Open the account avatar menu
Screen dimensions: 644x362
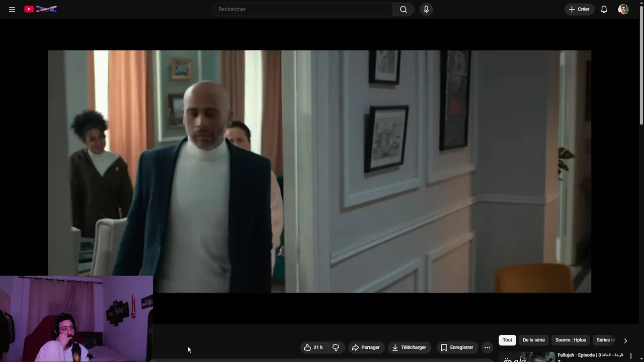pos(623,9)
